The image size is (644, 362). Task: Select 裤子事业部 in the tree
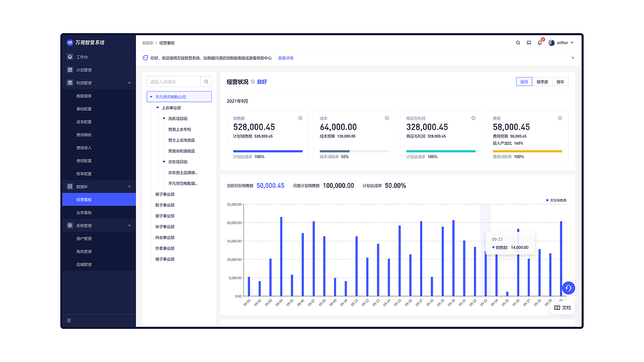(165, 194)
